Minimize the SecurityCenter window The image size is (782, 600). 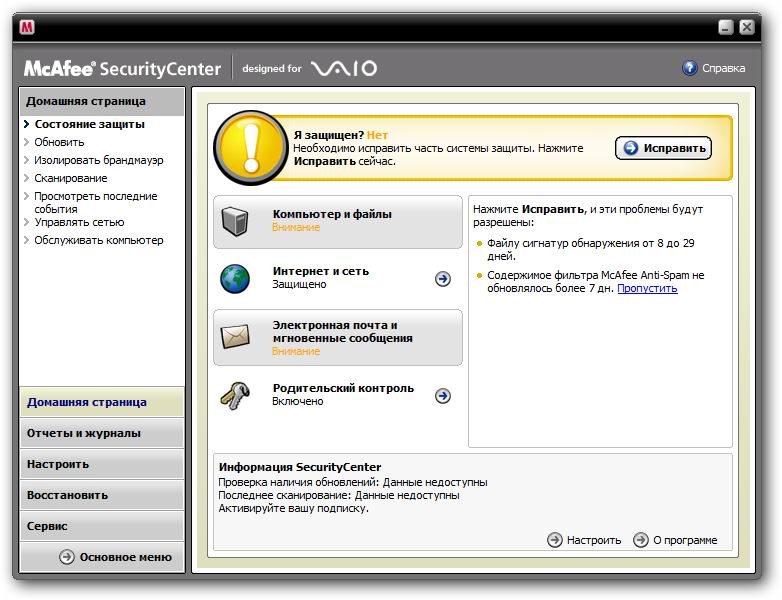pyautogui.click(x=726, y=27)
